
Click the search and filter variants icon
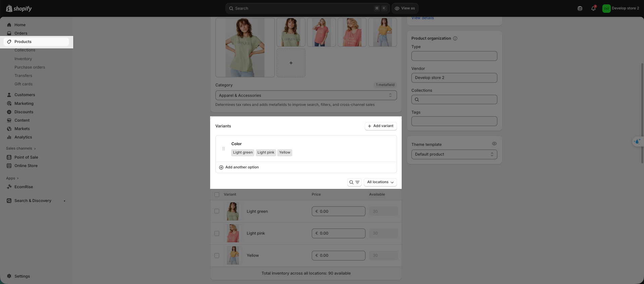click(x=354, y=182)
